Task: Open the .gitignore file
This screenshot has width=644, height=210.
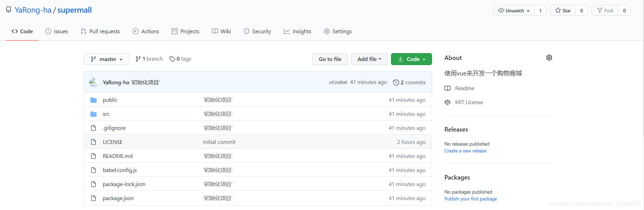Action: pos(114,128)
